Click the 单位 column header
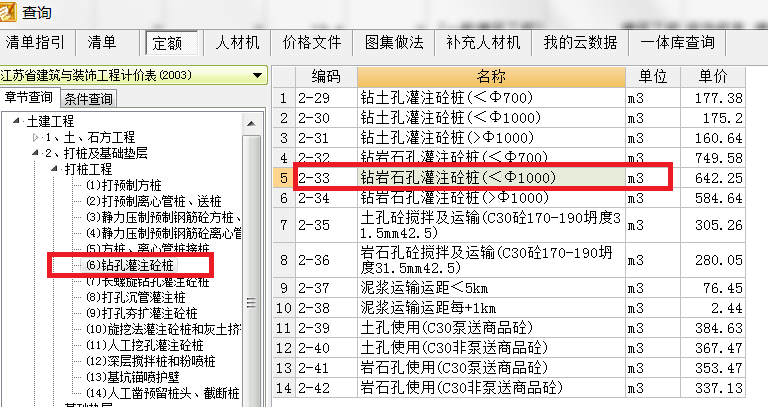Viewport: 768px width, 407px height. [653, 77]
